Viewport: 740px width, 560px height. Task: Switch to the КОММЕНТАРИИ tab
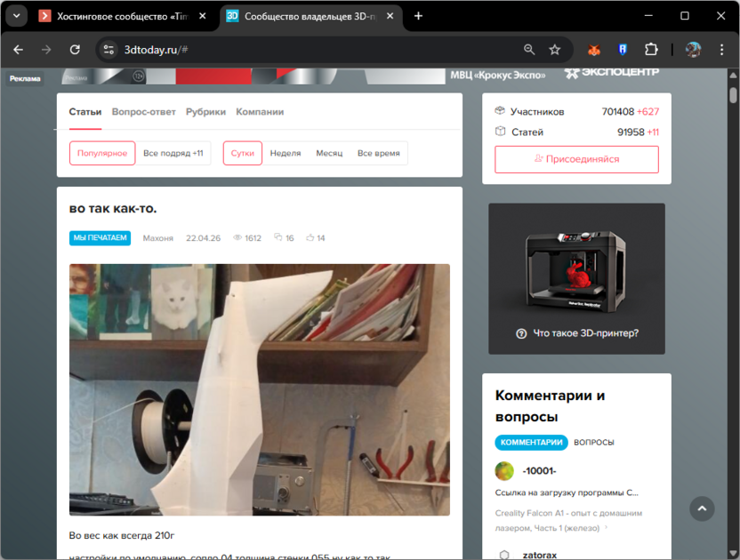pos(531,442)
